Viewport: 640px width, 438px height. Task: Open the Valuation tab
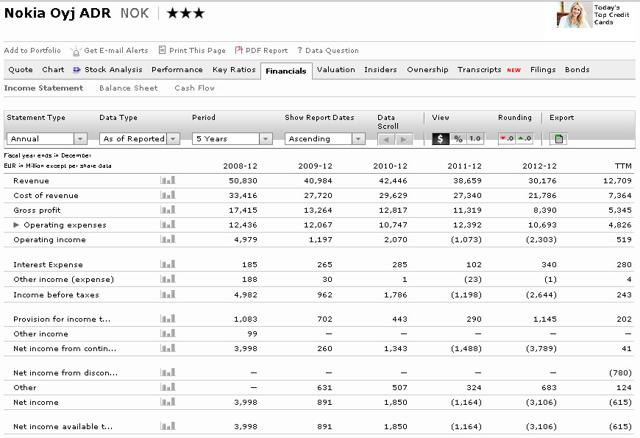pos(336,69)
